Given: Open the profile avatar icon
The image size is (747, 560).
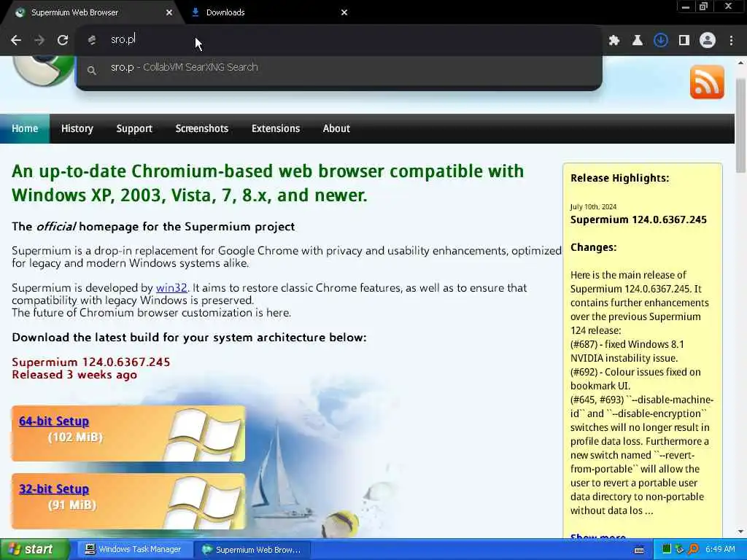Looking at the screenshot, I should click(708, 41).
